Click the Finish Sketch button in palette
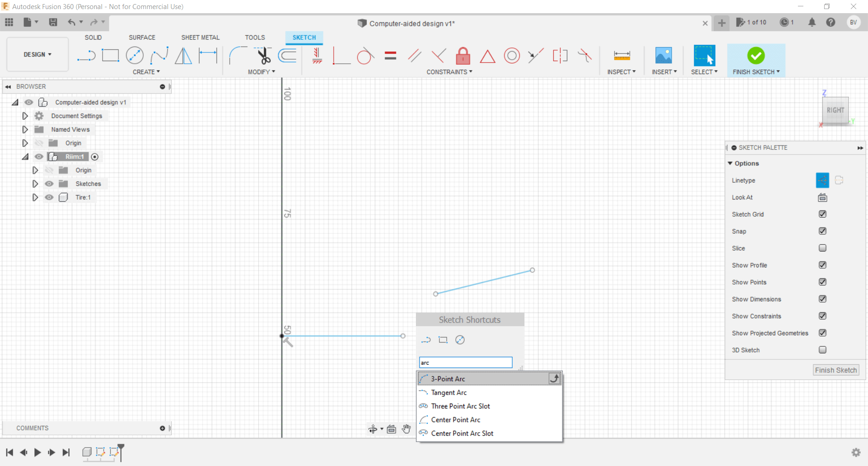The height and width of the screenshot is (466, 868). 836,370
